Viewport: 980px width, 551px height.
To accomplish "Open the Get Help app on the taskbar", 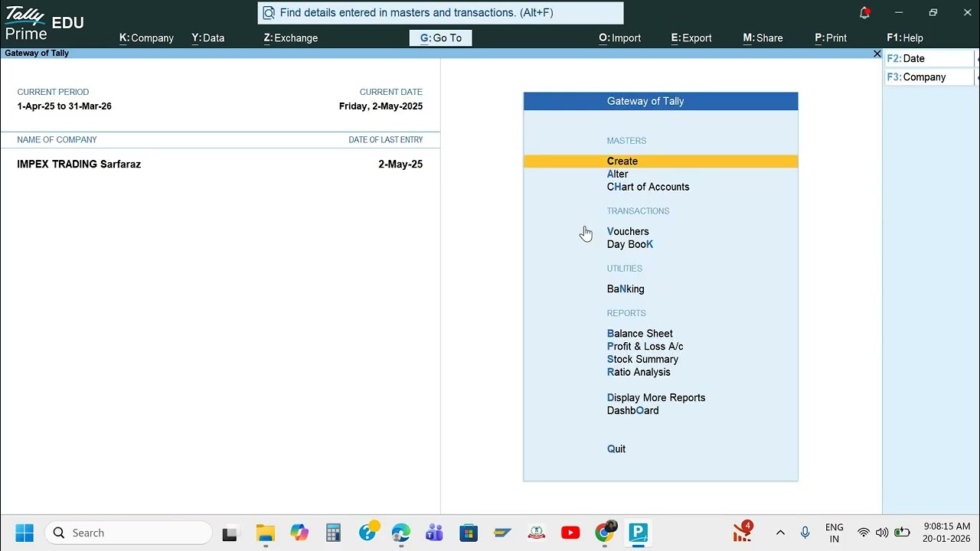I will [368, 532].
